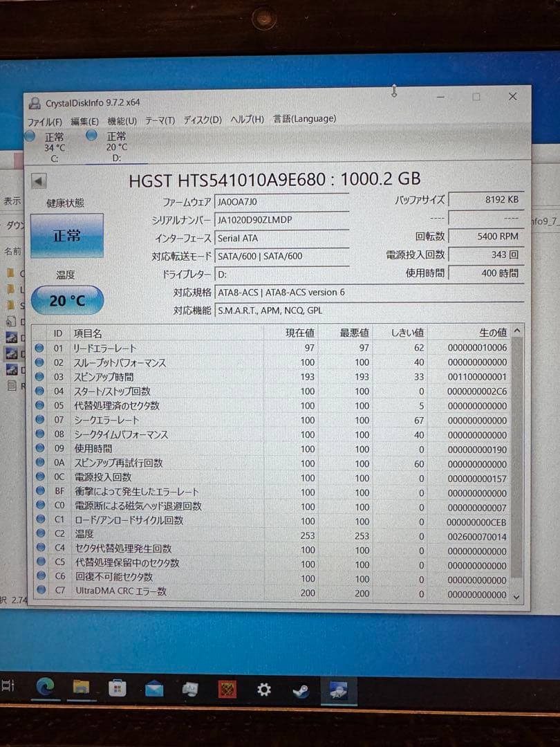Click the down arrow on the SMART table scrollbar
Viewport: 560px width, 747px height.
517,595
